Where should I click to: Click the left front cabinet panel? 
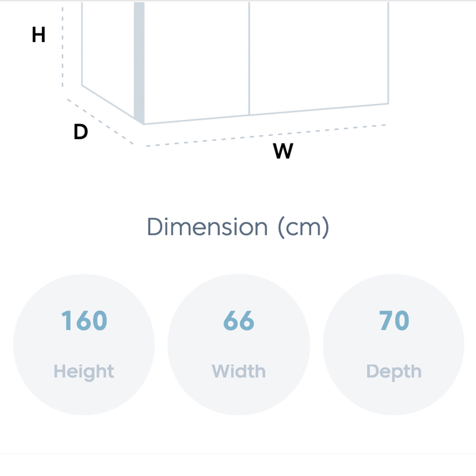197,61
